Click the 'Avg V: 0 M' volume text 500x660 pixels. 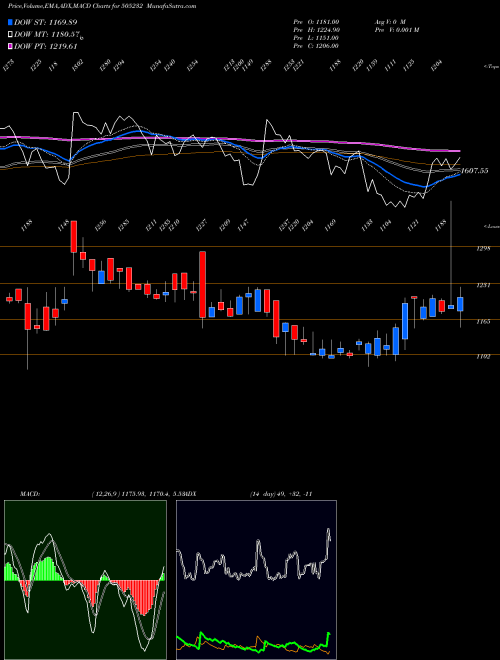click(390, 21)
